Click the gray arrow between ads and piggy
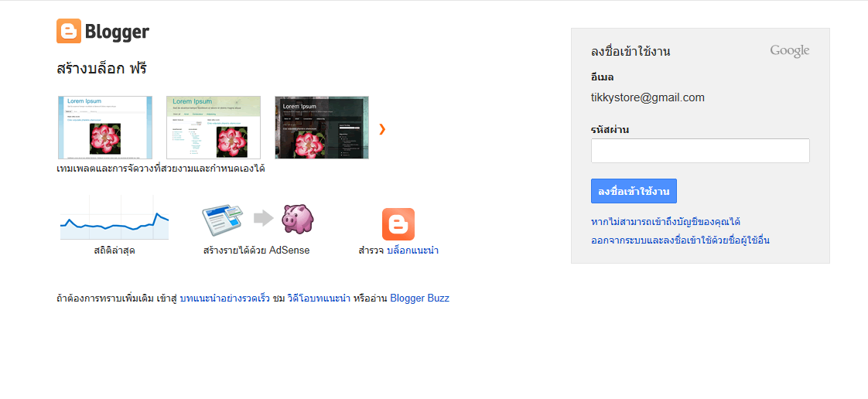868x399 pixels. 264,218
